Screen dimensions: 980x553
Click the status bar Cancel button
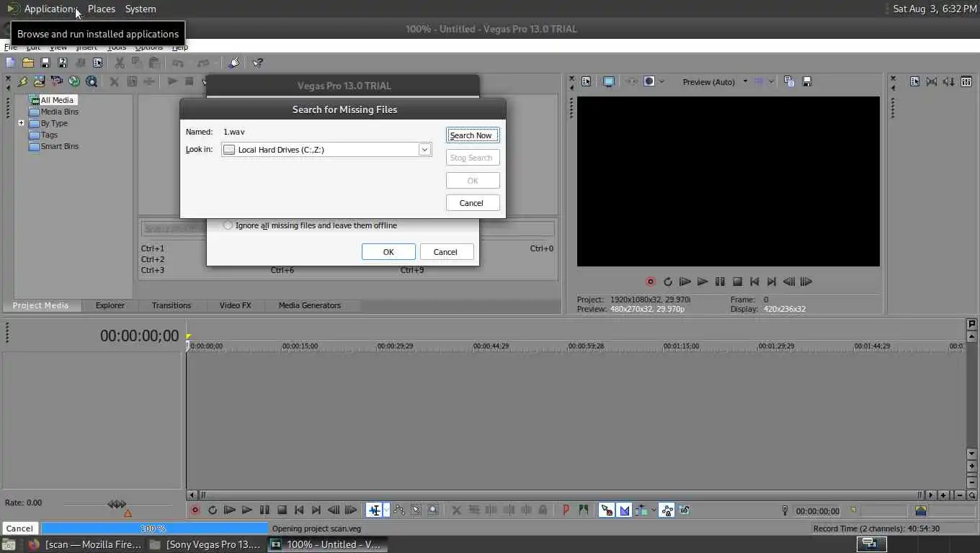(19, 529)
